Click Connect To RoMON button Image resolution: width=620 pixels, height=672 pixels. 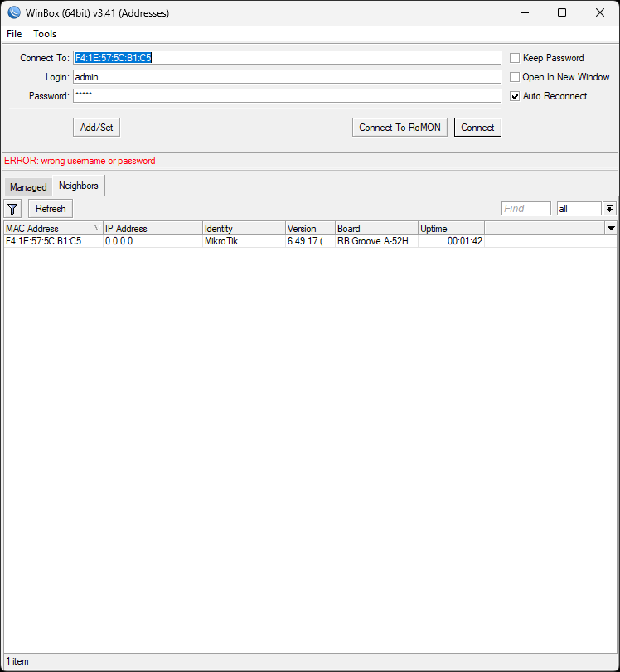(x=400, y=128)
